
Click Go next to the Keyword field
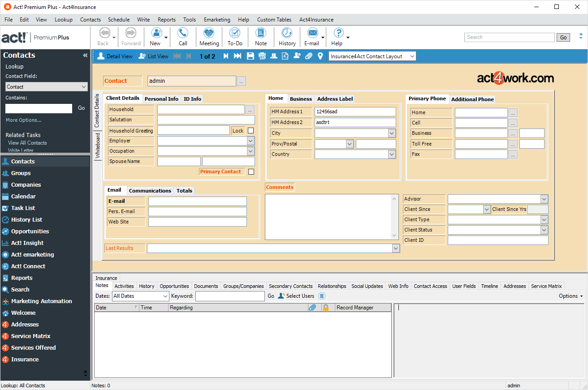[x=271, y=296]
